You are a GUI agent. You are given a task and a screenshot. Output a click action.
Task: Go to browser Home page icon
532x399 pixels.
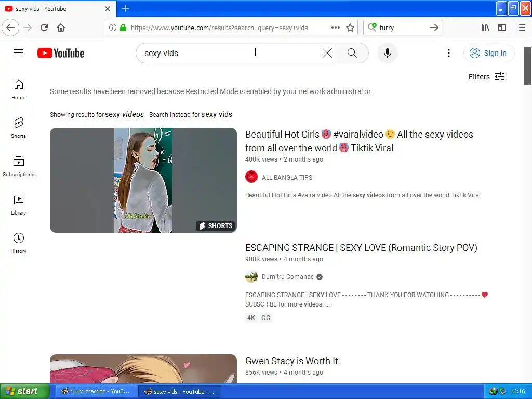click(x=61, y=28)
